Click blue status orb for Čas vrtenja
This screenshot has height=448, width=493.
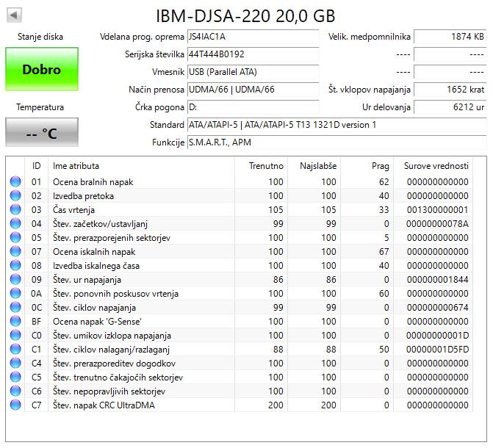pyautogui.click(x=15, y=210)
